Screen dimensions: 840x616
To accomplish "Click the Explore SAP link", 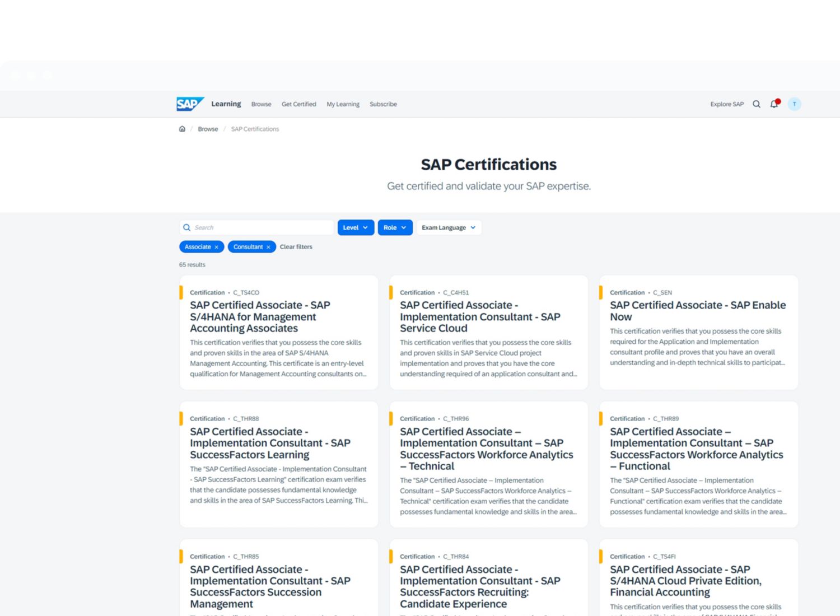I will click(x=726, y=104).
